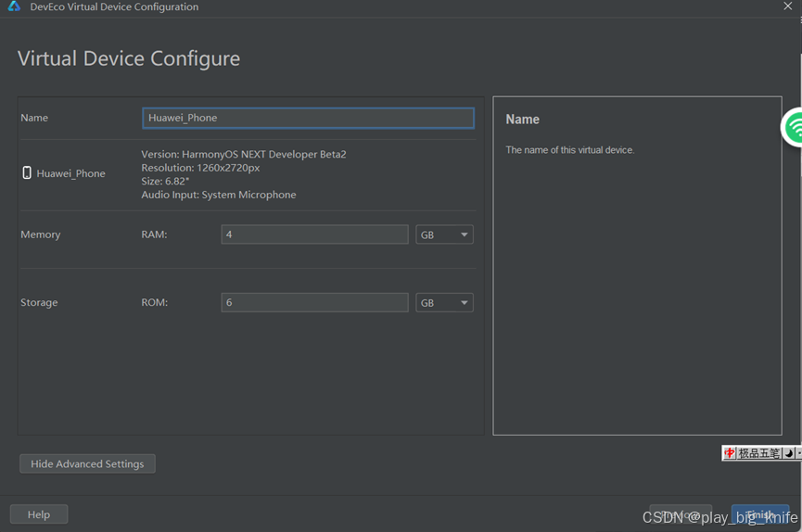This screenshot has width=802, height=532.
Task: Click the blue Finish button
Action: 760,514
